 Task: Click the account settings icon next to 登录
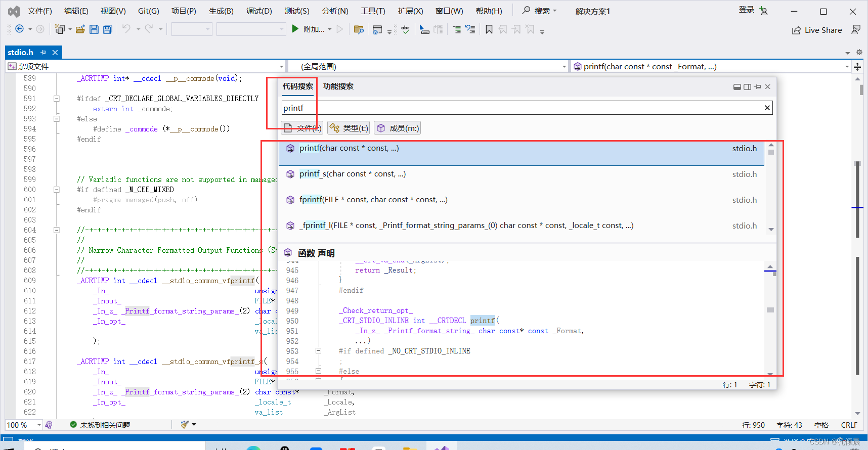[x=763, y=11]
